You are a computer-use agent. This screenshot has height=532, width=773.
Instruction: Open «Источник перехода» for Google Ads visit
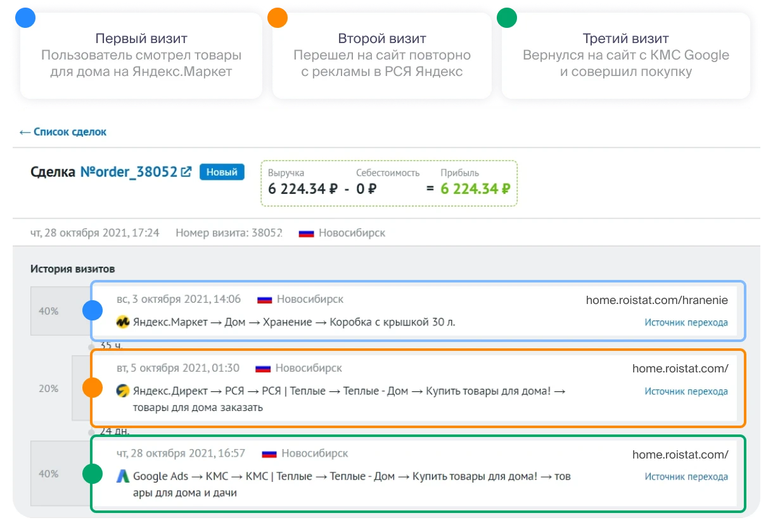coord(686,476)
